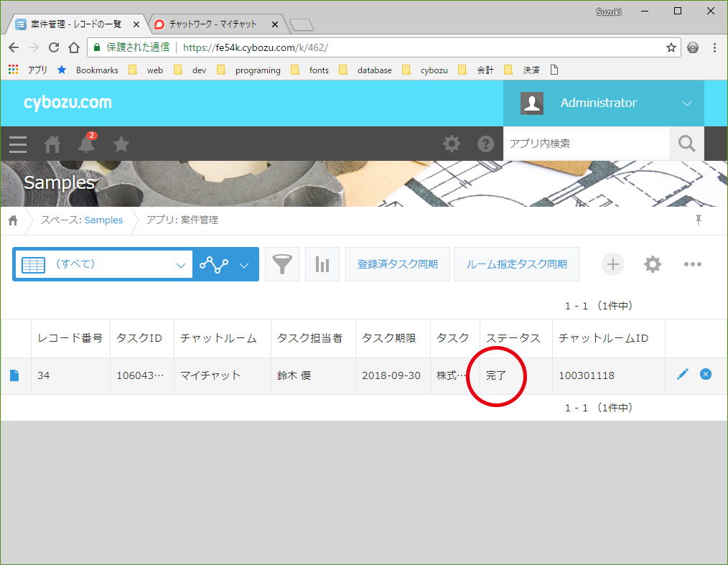The image size is (728, 565).
Task: Edit record 34 with pencil icon
Action: click(x=683, y=374)
